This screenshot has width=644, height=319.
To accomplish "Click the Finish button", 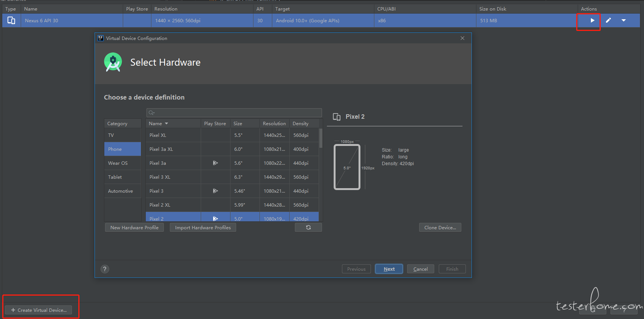I will tap(452, 269).
